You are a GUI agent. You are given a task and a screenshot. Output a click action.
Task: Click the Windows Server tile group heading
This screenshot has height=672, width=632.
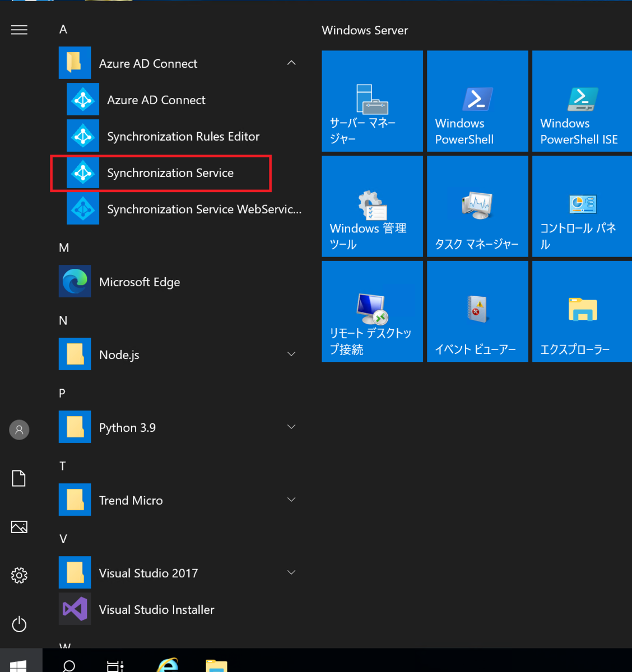click(365, 30)
